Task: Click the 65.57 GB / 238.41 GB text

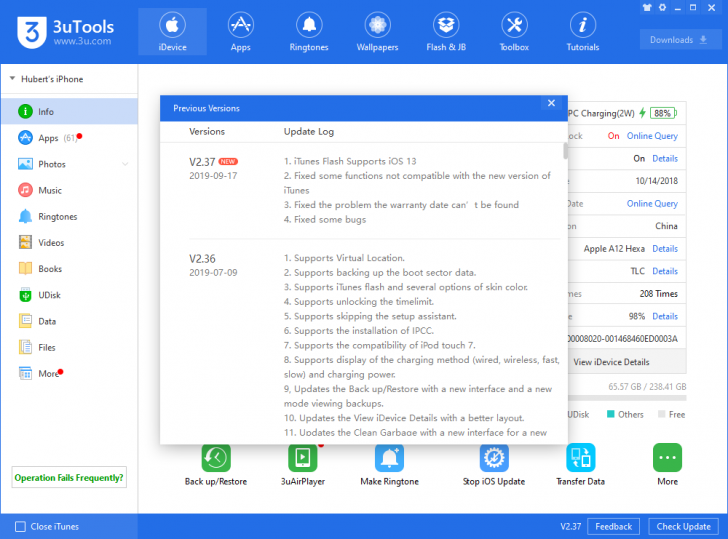Action: (x=647, y=387)
